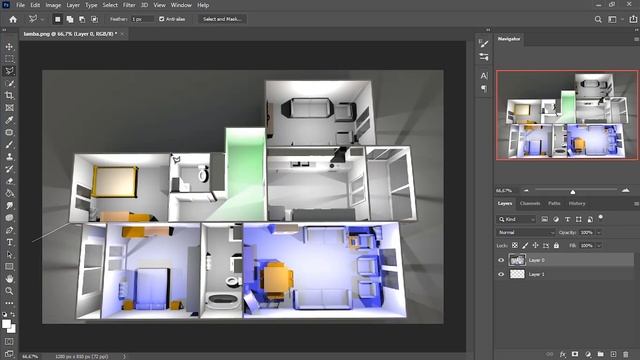Open the Brush Settings collapsed panel icon
The width and height of the screenshot is (640, 360).
coord(484,44)
